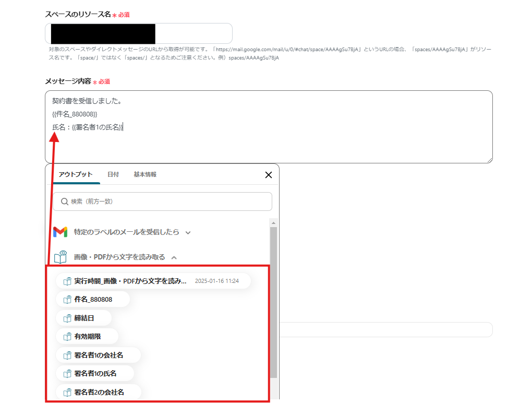Image resolution: width=532 pixels, height=403 pixels.
Task: Click the icon in the 実行時間 chip
Action: click(x=67, y=281)
